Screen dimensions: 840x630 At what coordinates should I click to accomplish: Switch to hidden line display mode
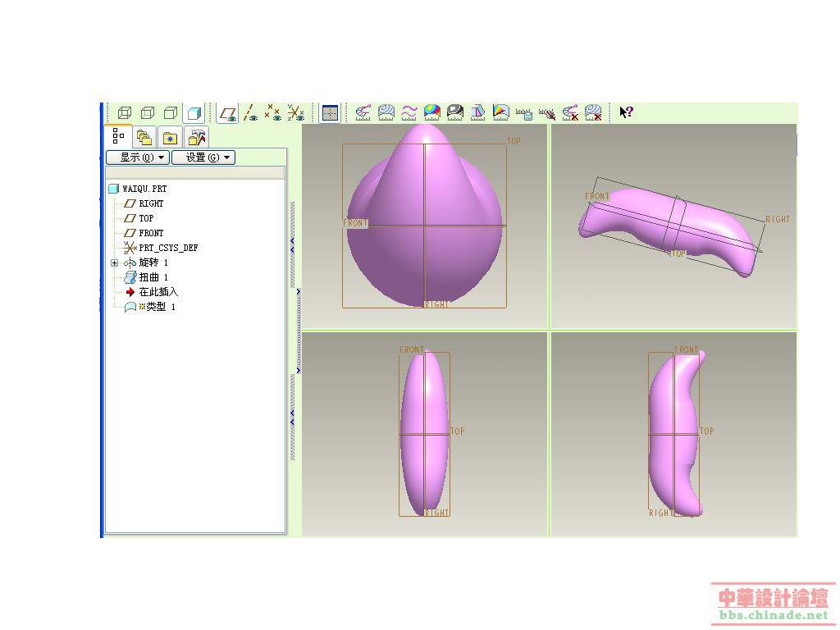(148, 112)
